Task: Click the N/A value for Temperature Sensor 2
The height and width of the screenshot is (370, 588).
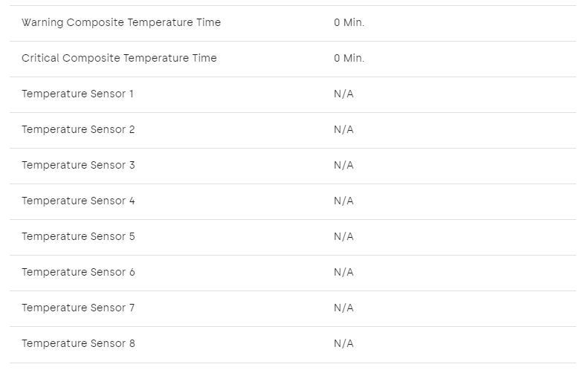Action: coord(343,129)
